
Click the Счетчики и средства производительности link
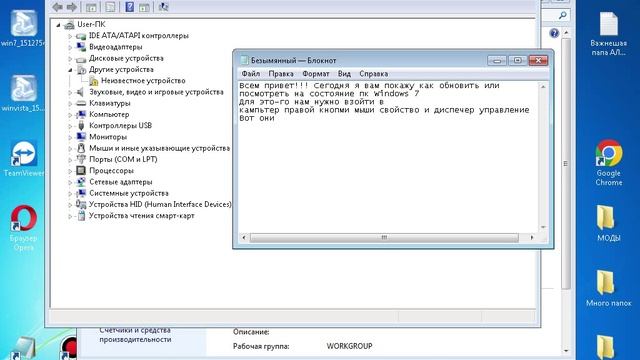click(x=135, y=334)
